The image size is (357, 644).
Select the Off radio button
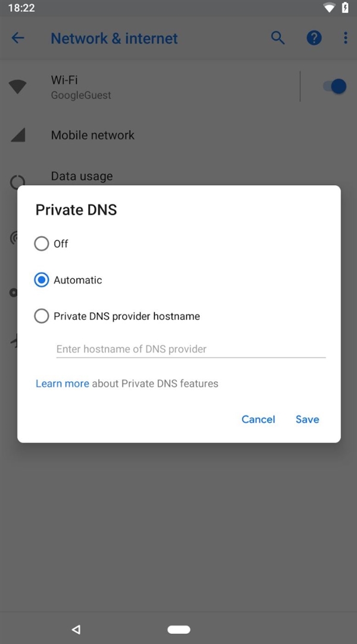pyautogui.click(x=42, y=244)
